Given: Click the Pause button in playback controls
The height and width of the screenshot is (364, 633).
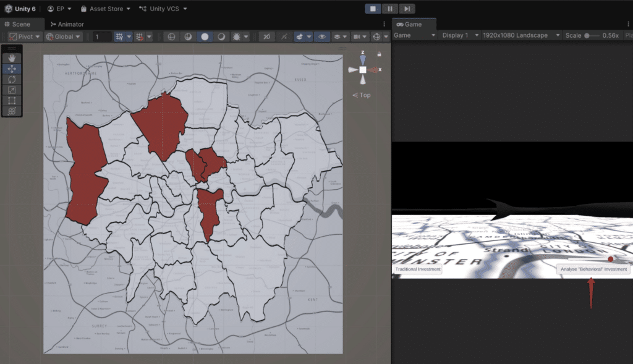Looking at the screenshot, I should [390, 9].
